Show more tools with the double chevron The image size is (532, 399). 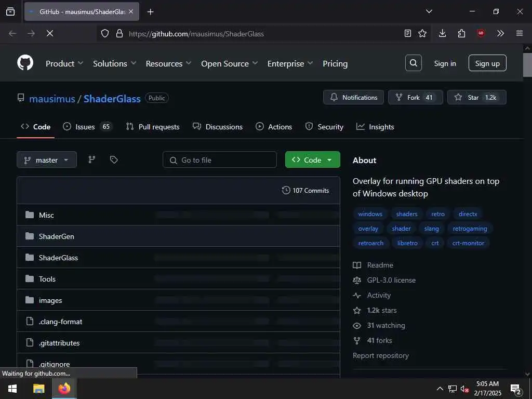500,33
